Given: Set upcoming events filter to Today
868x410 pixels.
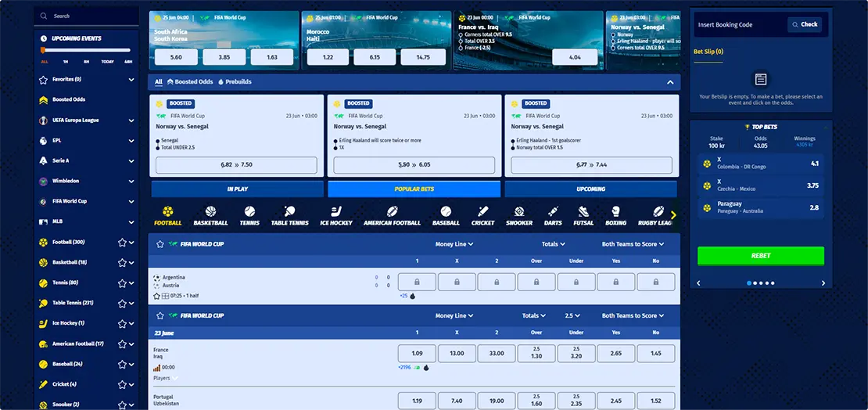Looking at the screenshot, I should point(107,62).
